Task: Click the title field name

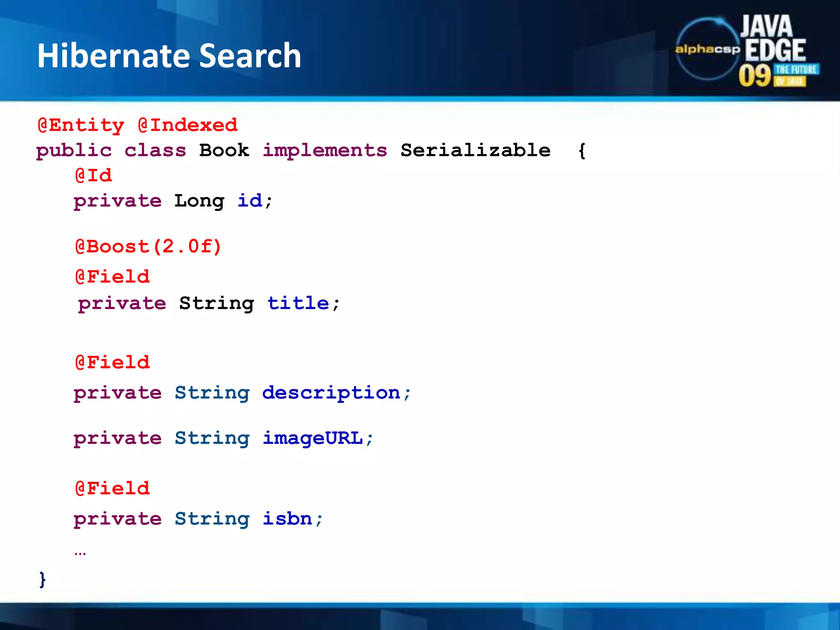Action: point(298,304)
